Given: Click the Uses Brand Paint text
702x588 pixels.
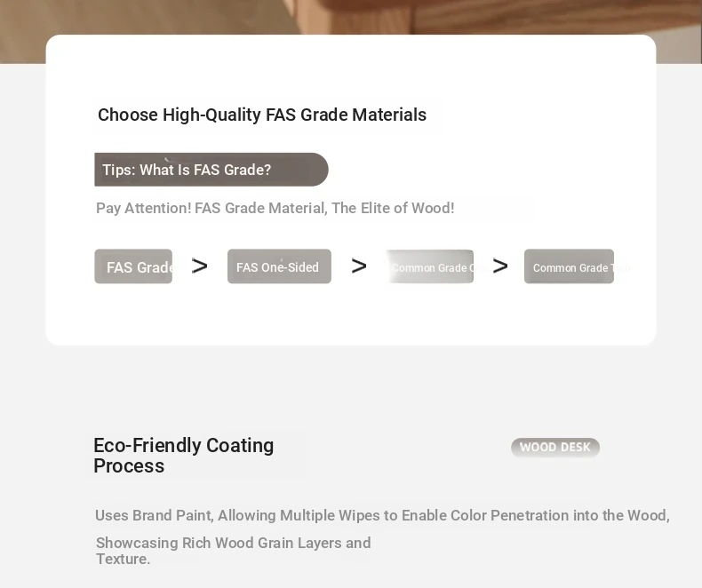Looking at the screenshot, I should point(154,515).
